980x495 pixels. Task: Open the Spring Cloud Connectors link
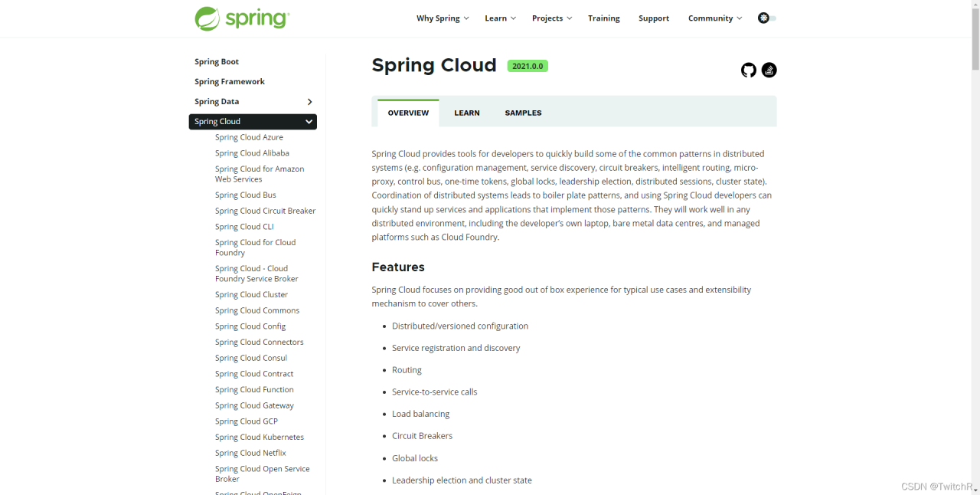click(x=260, y=343)
